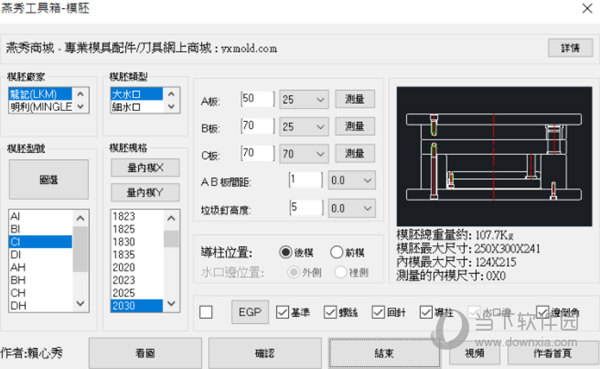600x369 pixels.
Task: Click up arrow of mold type list
Action: click(171, 94)
